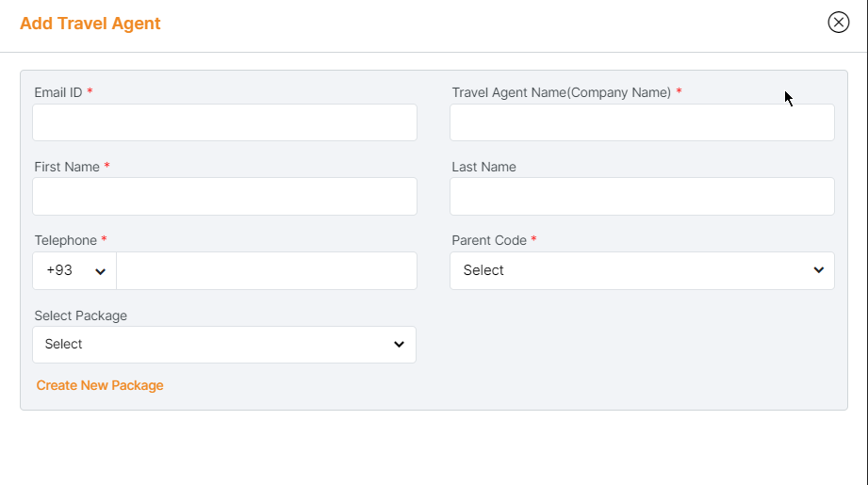The height and width of the screenshot is (485, 868).
Task: Click the Parent Code dropdown chevron arrow
Action: (818, 270)
